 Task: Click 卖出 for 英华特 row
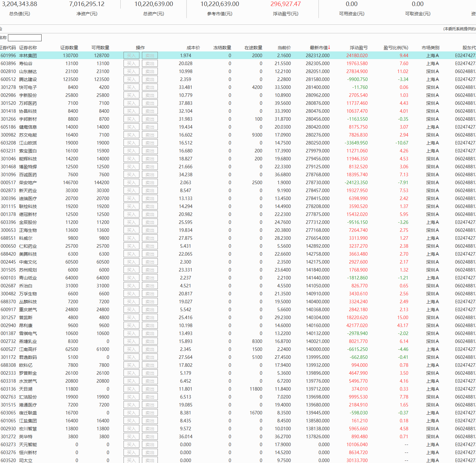150,437
